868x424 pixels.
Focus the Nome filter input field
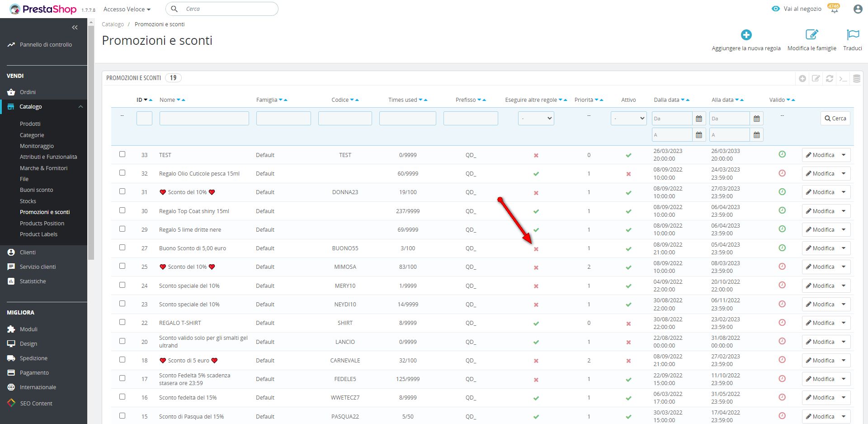pyautogui.click(x=204, y=119)
